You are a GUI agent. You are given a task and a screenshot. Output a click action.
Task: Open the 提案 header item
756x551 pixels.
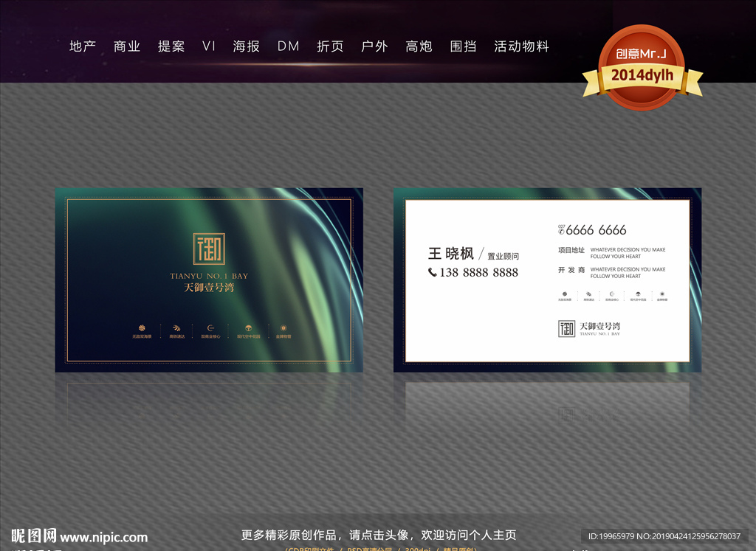[x=171, y=46]
